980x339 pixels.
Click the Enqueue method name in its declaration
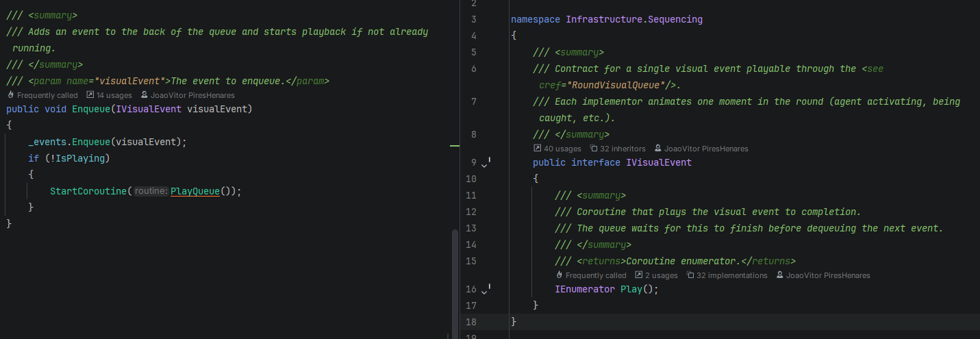(91, 109)
